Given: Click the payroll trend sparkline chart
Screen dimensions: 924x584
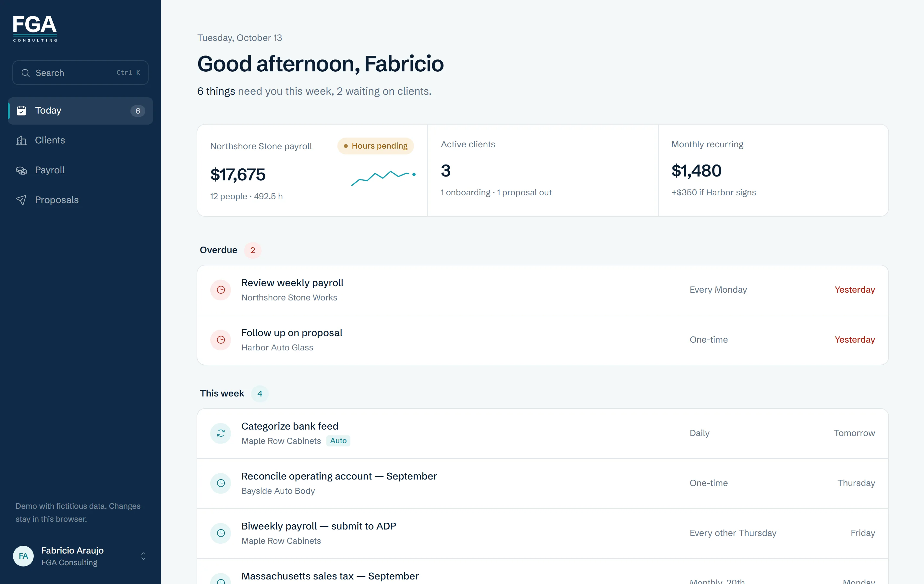Looking at the screenshot, I should point(383,178).
